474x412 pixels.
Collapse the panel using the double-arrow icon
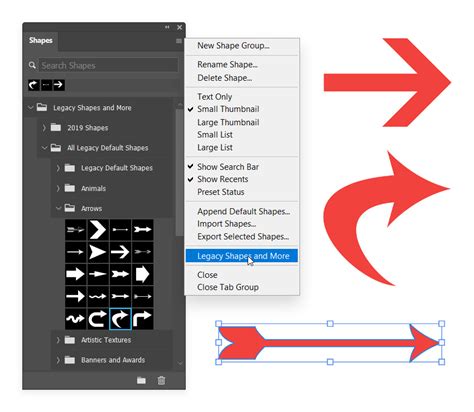point(167,27)
